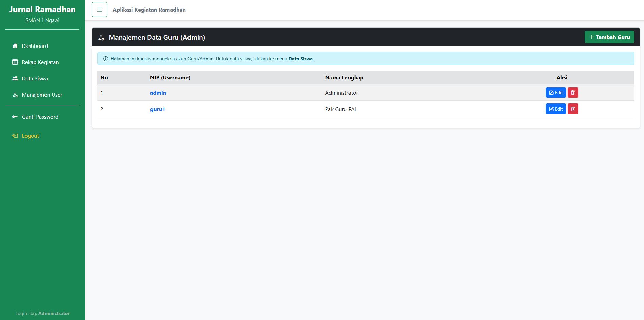The height and width of the screenshot is (320, 644).
Task: Open Data Siswa from the sidebar
Action: click(35, 79)
